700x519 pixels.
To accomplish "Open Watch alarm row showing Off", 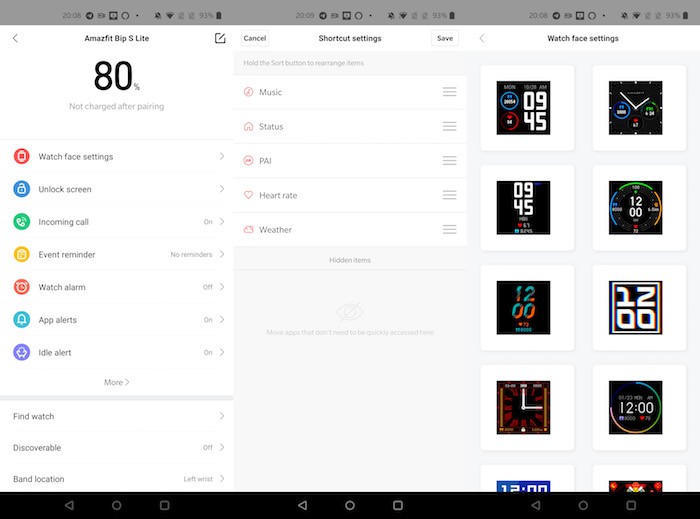I will click(x=117, y=287).
